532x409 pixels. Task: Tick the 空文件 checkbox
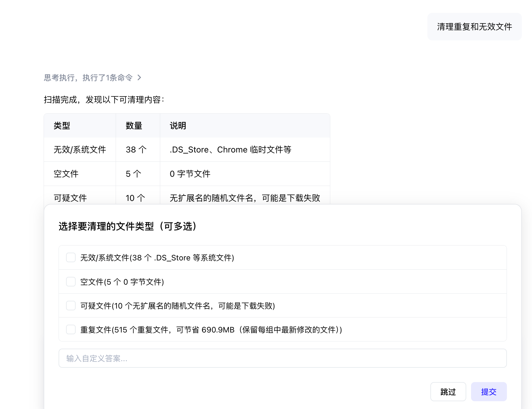(71, 282)
